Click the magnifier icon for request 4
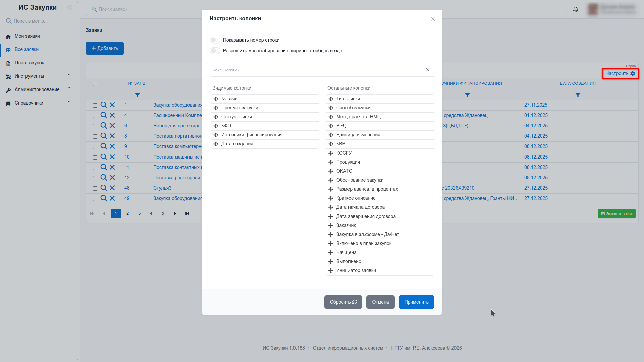Screen dimensions: 644x362 point(104,115)
